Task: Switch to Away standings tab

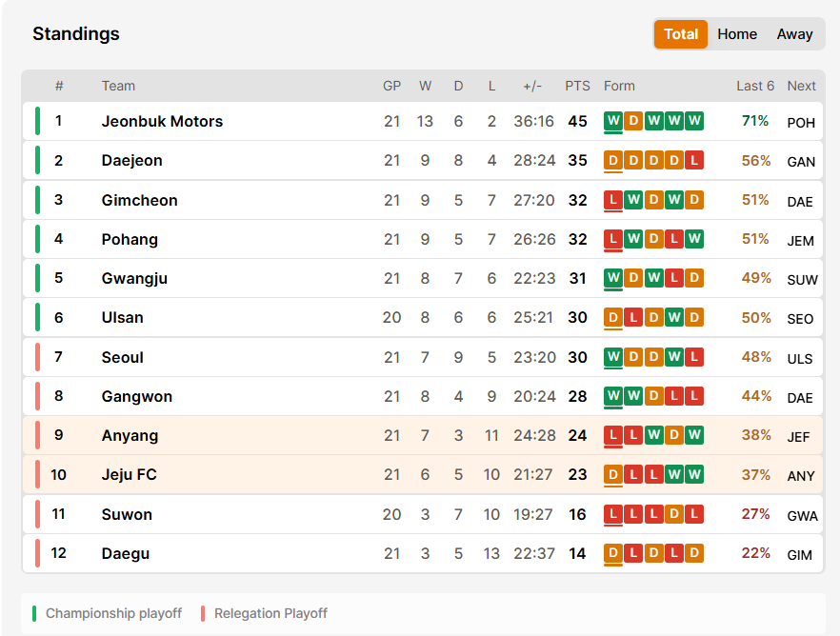Action: click(x=794, y=34)
